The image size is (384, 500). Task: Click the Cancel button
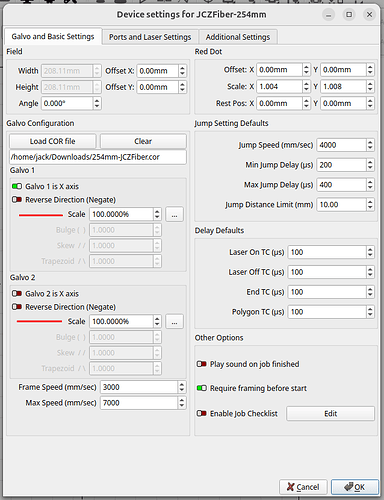[x=303, y=487]
